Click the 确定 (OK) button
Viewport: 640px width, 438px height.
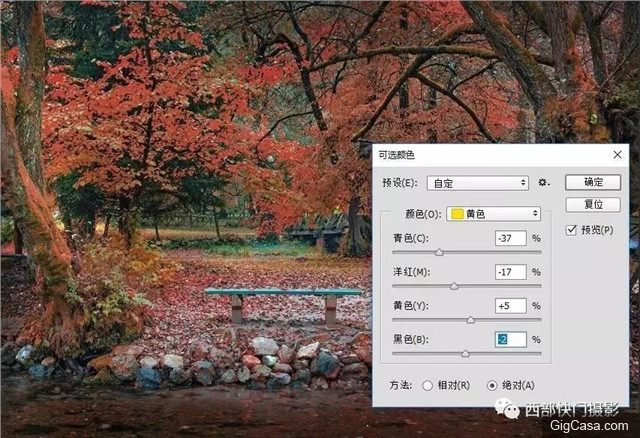click(x=593, y=182)
